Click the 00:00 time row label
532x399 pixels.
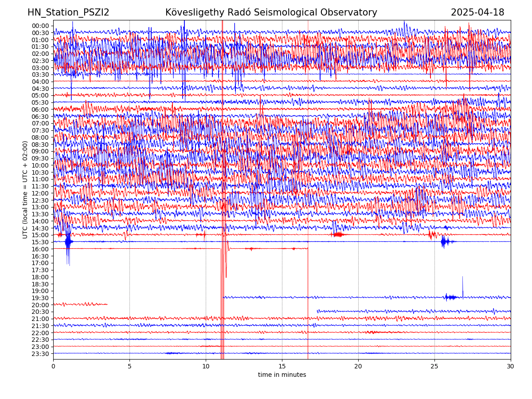point(40,26)
